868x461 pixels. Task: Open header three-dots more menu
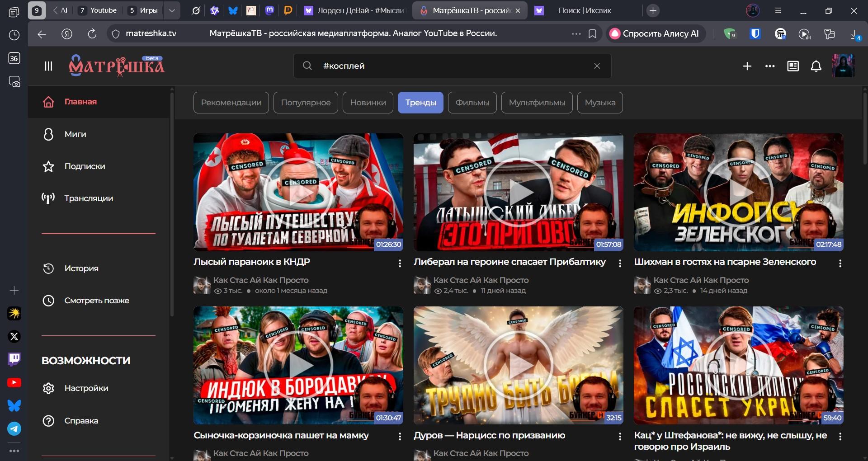pos(770,66)
